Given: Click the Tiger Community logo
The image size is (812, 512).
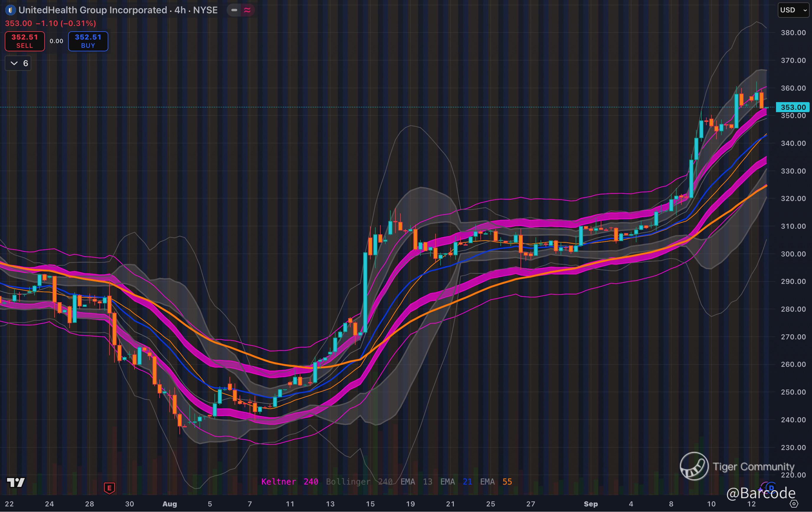Looking at the screenshot, I should tap(694, 466).
